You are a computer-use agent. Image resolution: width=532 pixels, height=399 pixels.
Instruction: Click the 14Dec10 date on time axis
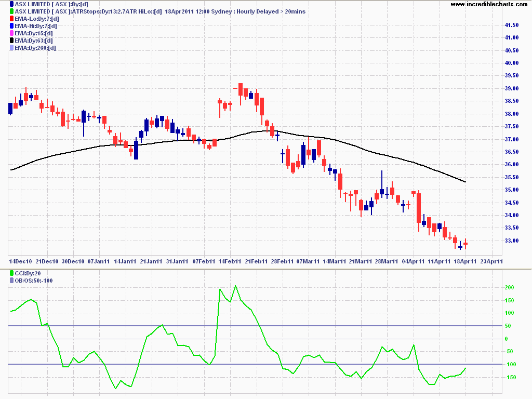21,261
